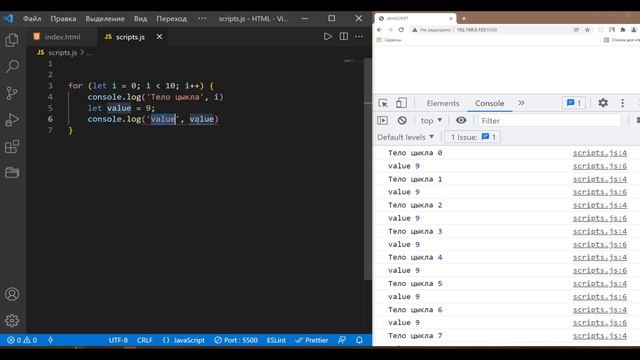Open the Run and Debug view
Screen dimensions: 640x360
tap(12, 120)
